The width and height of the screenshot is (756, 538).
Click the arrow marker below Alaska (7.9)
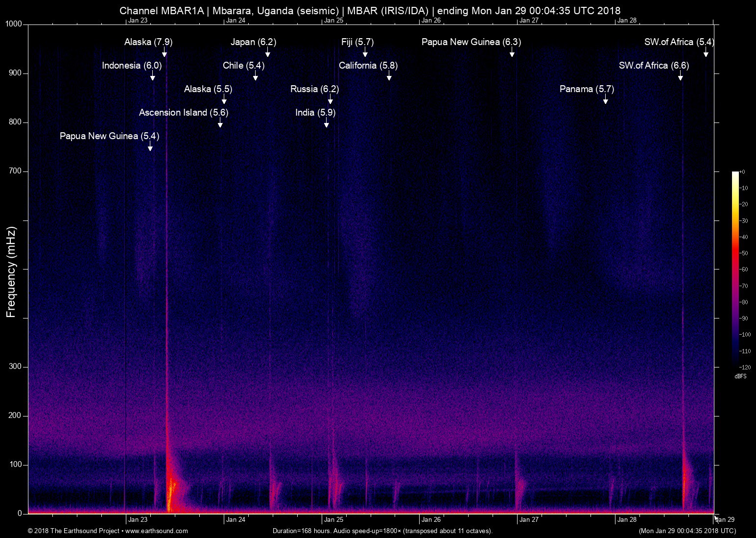click(x=165, y=53)
